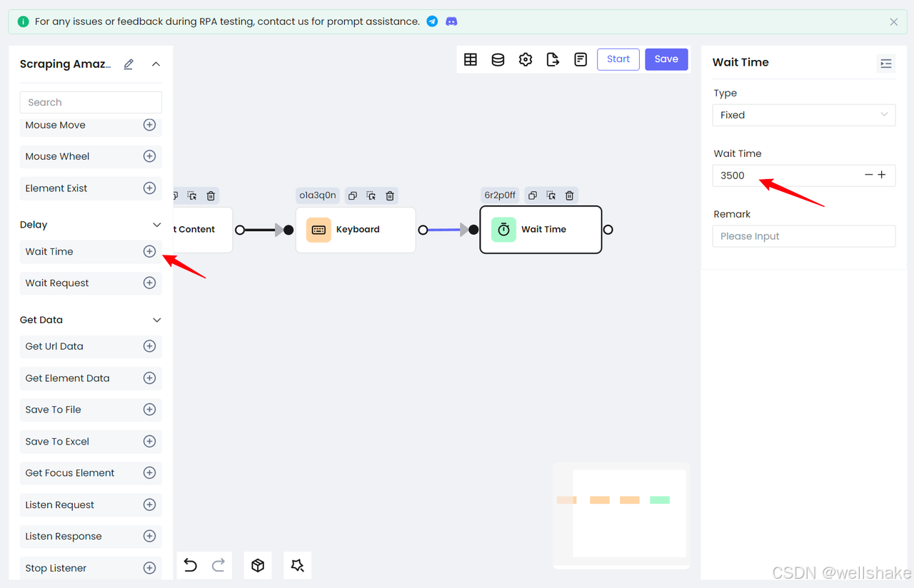Viewport: 914px width, 588px height.
Task: Delete the Wait Time node 6r2p0ff
Action: [569, 196]
